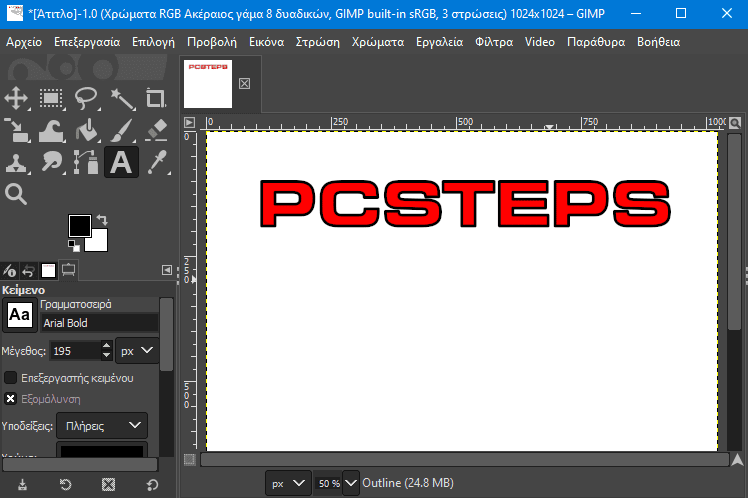748x498 pixels.
Task: Select the Rectangle Select tool
Action: click(x=52, y=98)
